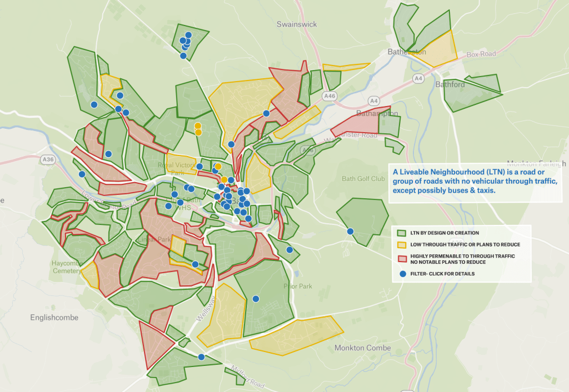Click the blue filter marker east of Bath Golf Club

[x=350, y=231]
